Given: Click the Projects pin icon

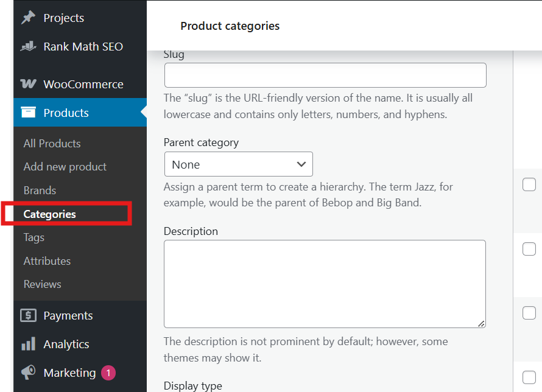Looking at the screenshot, I should tap(28, 18).
